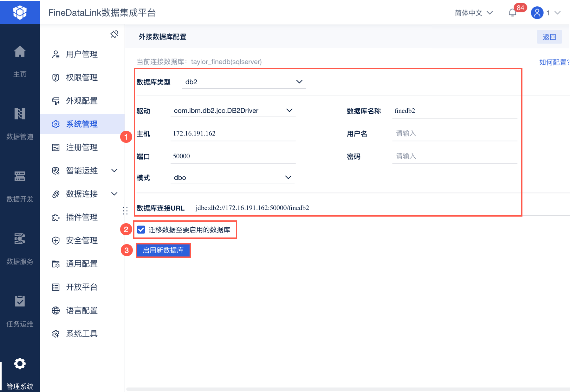Click the 数据连接 link icon
Viewport: 570px width, 392px height.
(x=56, y=194)
